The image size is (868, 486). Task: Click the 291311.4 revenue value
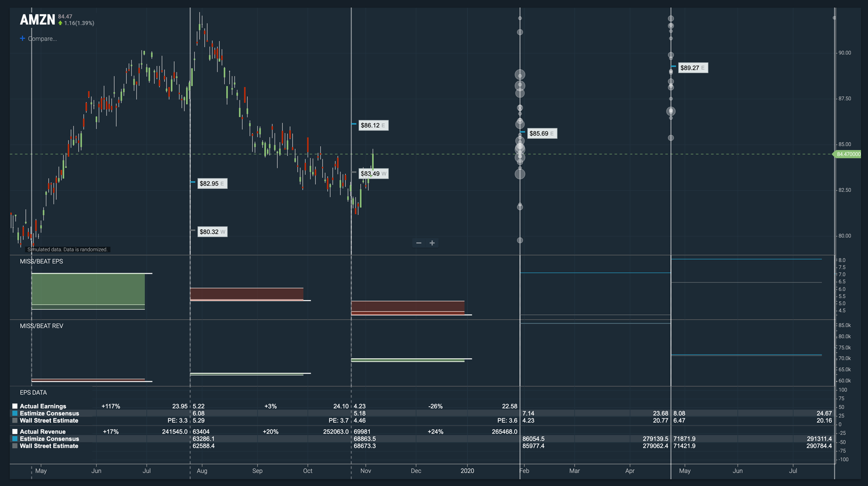[819, 439]
